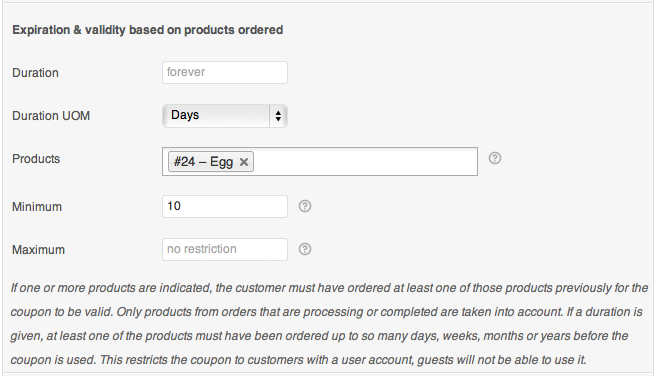Click the description line starting "If one or more products"
658x376 pixels.
click(329, 288)
